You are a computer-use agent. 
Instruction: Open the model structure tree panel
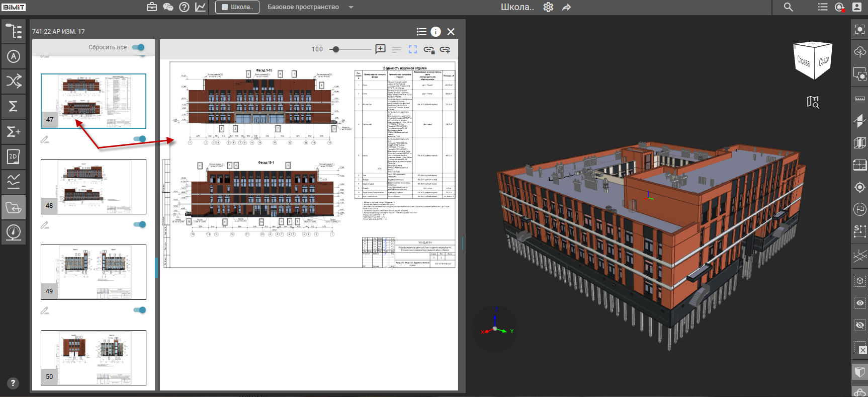coord(14,31)
